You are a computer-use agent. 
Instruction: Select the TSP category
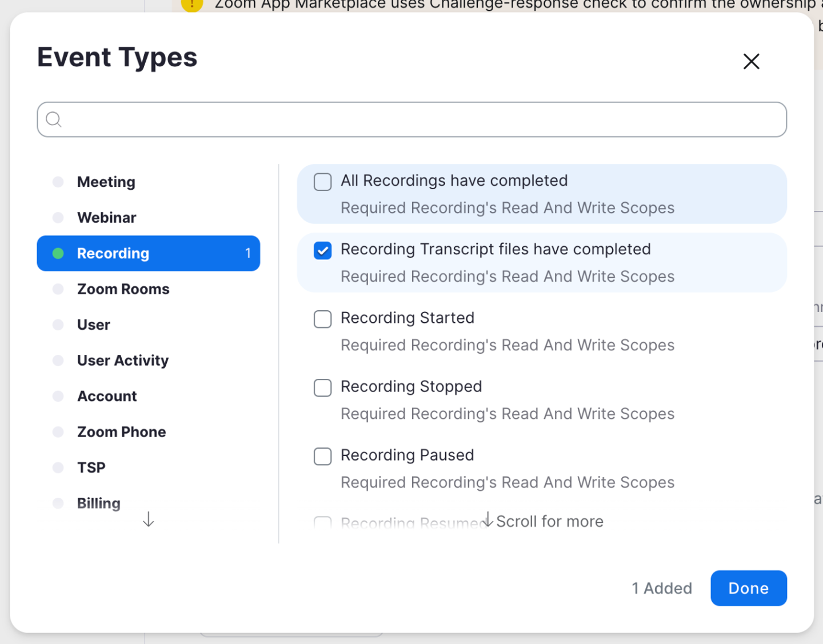pos(91,467)
